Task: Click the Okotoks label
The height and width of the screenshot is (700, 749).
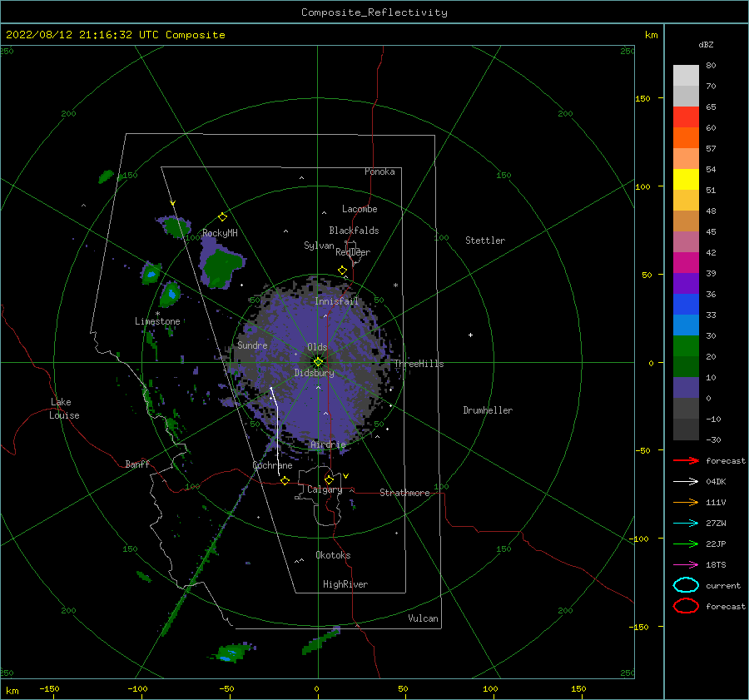Action: tap(333, 555)
